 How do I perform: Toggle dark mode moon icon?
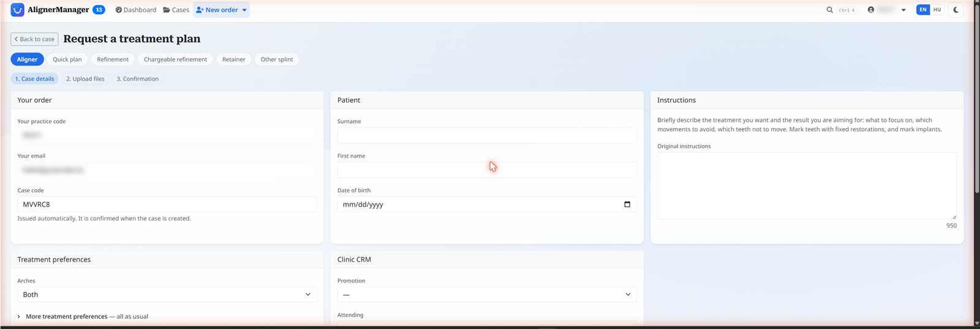pos(956,10)
